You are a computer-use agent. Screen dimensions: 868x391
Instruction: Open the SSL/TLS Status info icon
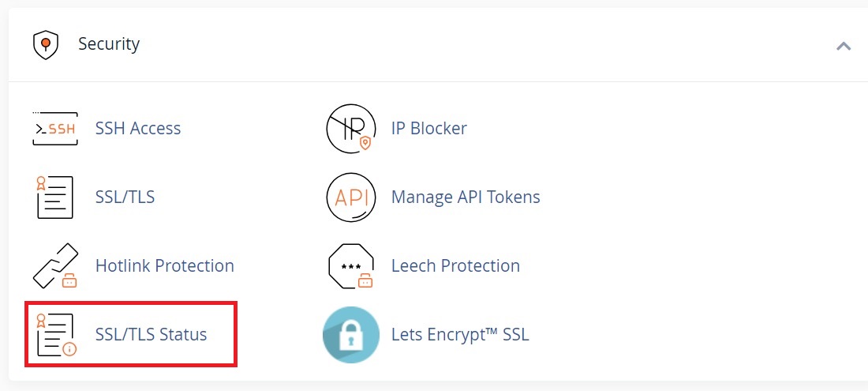tap(56, 334)
